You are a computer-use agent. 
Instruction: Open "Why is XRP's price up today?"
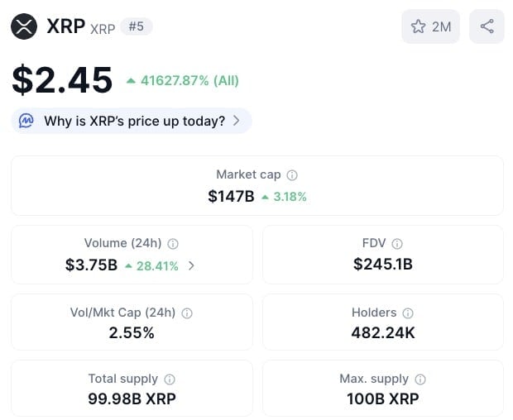pyautogui.click(x=134, y=121)
